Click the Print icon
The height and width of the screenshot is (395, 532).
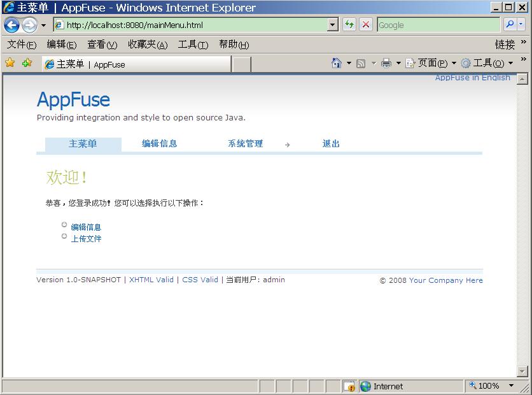tap(386, 63)
